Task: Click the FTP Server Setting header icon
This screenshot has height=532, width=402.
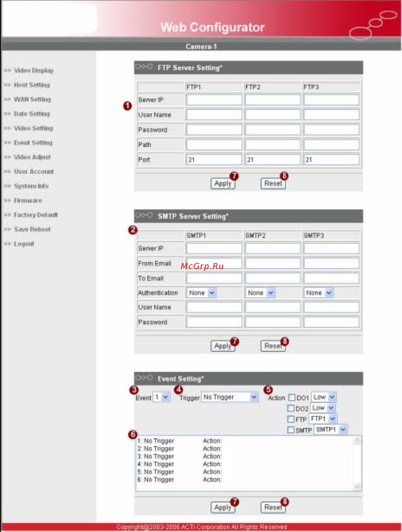Action: [x=144, y=67]
